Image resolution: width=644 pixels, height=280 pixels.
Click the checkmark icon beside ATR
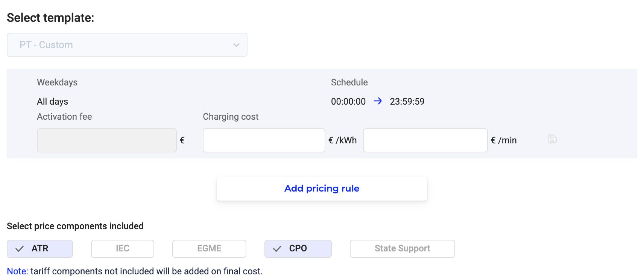point(20,249)
